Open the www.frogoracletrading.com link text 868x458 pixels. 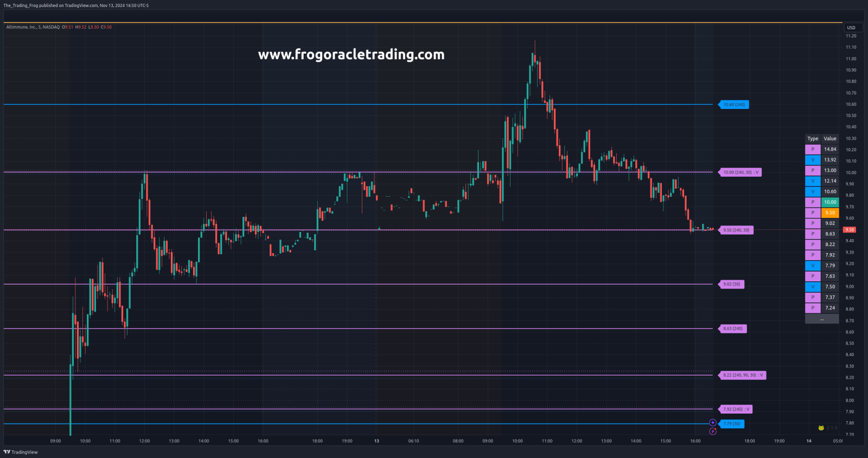point(352,54)
